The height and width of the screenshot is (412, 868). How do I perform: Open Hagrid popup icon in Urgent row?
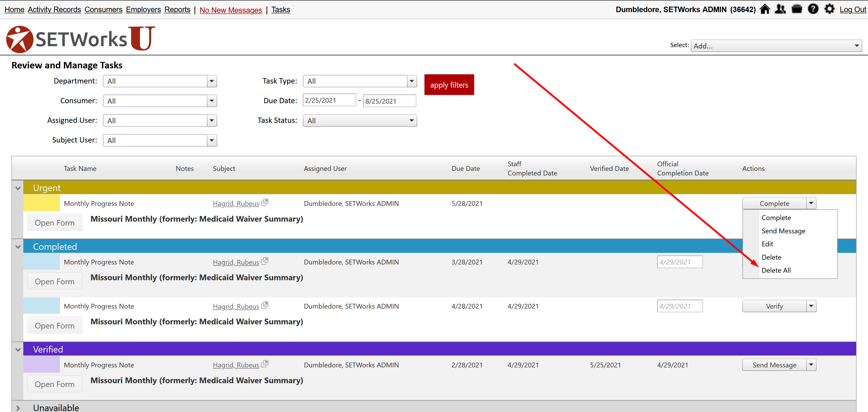[x=265, y=202]
